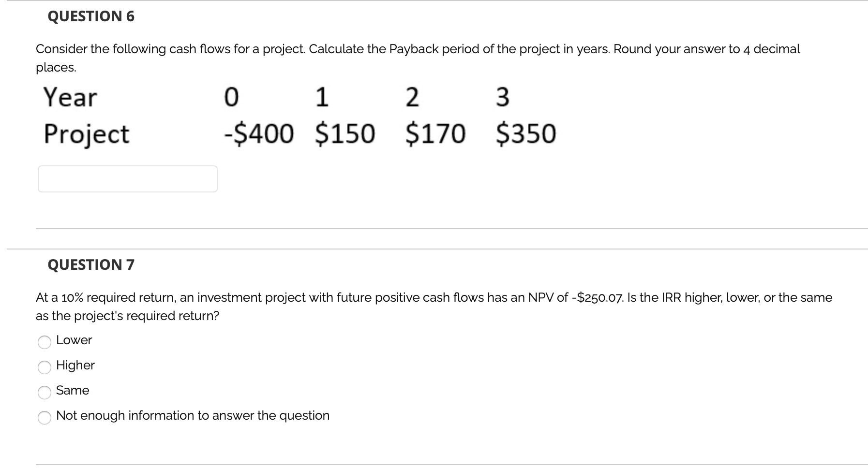Click the "Lower" option label text
Viewport: 868px width, 469px height.
point(73,340)
